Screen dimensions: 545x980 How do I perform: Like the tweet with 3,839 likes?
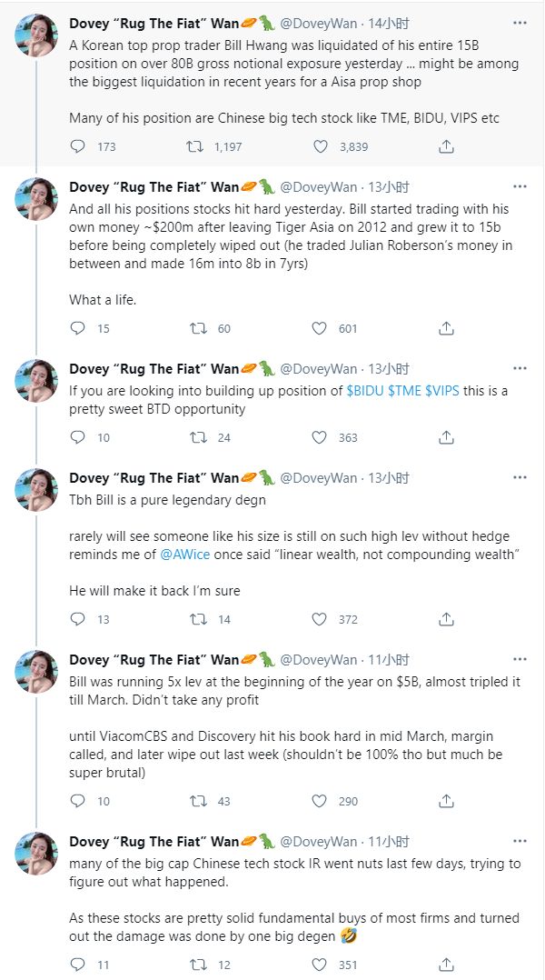point(320,146)
